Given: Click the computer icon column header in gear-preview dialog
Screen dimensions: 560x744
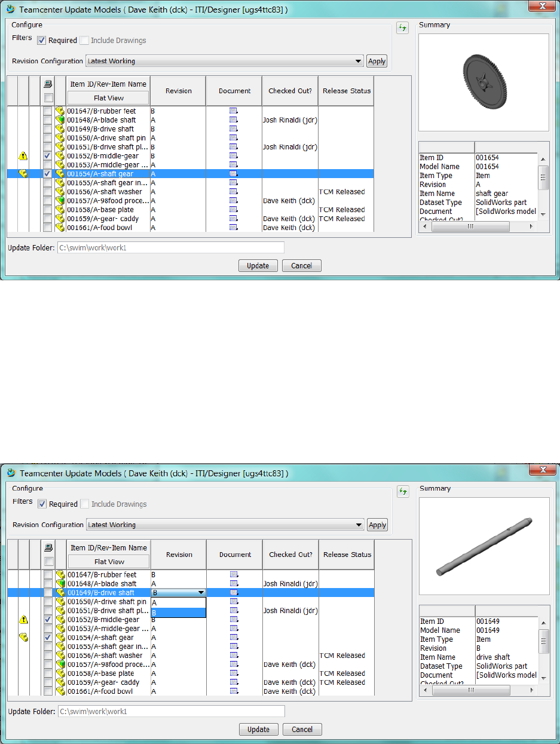Looking at the screenshot, I should click(48, 85).
